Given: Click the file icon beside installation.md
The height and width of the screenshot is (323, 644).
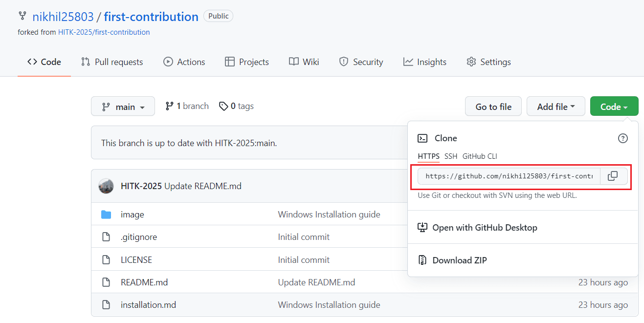Looking at the screenshot, I should tap(106, 305).
